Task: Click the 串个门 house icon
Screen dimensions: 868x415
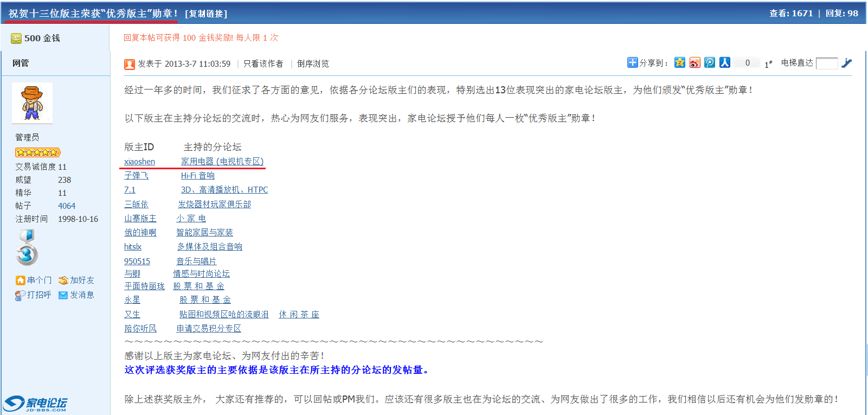Action: (20, 280)
